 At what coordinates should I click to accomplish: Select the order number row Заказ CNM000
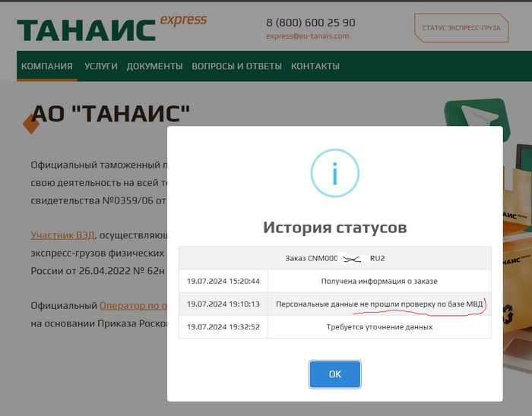click(x=335, y=258)
